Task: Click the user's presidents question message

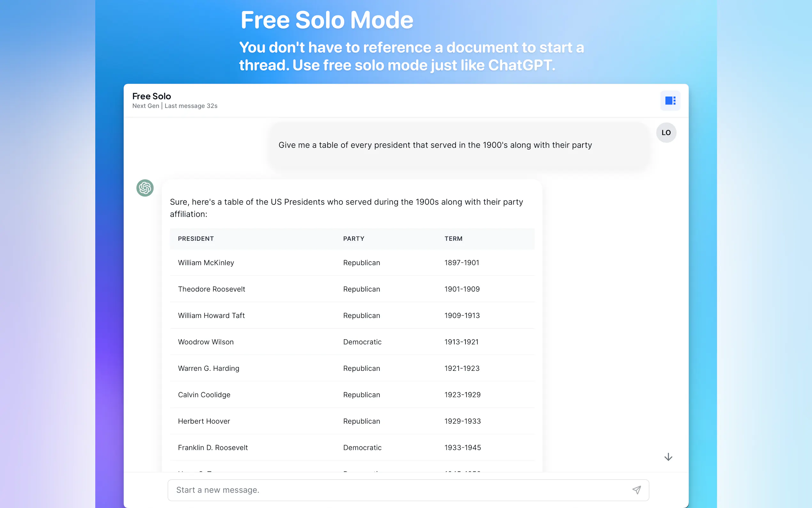Action: point(435,145)
